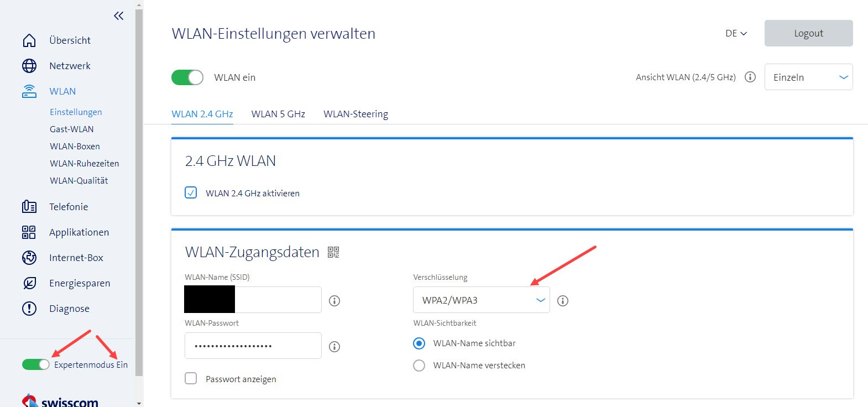Open the Verschlüsselung WPA2/WPA3 dropdown
The height and width of the screenshot is (407, 868).
click(x=481, y=300)
